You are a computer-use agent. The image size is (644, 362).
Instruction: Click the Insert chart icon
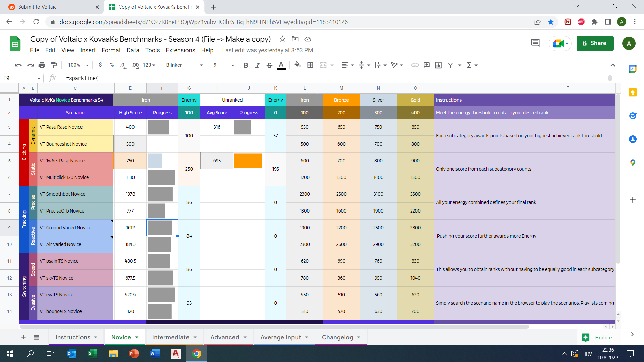tap(438, 65)
